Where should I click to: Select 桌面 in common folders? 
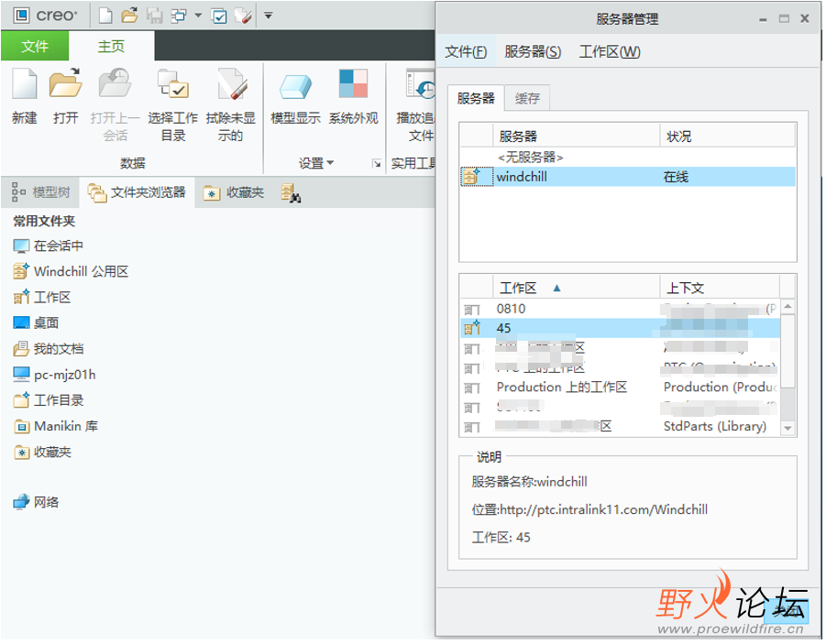tap(36, 323)
